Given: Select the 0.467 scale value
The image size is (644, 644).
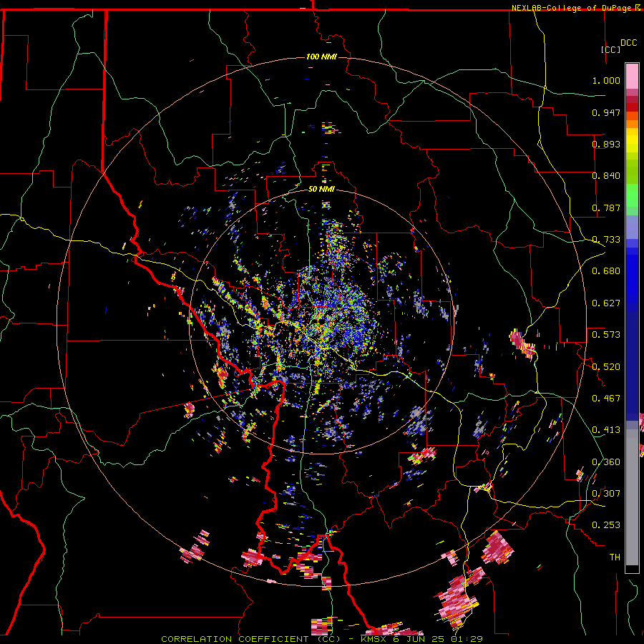Looking at the screenshot, I should [606, 399].
